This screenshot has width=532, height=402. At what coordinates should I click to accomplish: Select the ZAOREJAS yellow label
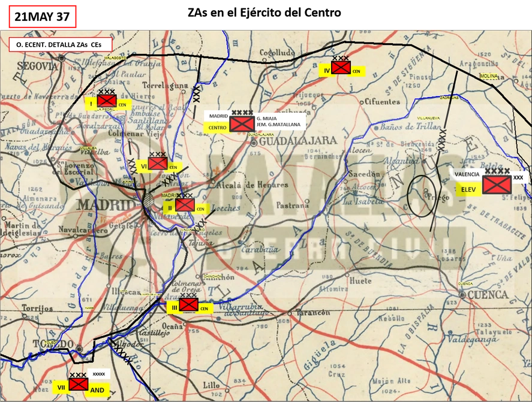[x=449, y=98]
